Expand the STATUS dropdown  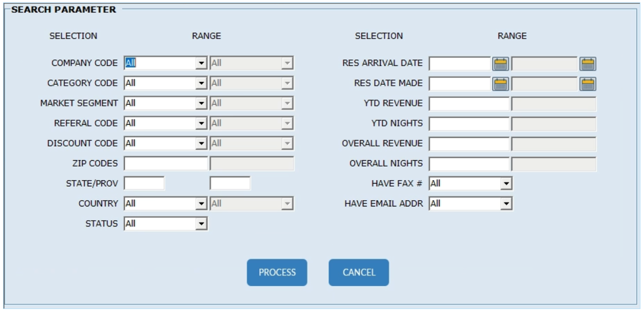click(201, 224)
